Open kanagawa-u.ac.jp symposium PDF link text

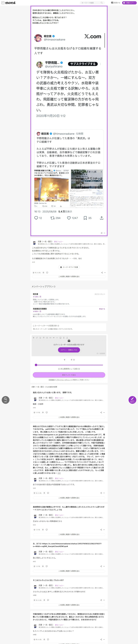(x=65, y=434)
